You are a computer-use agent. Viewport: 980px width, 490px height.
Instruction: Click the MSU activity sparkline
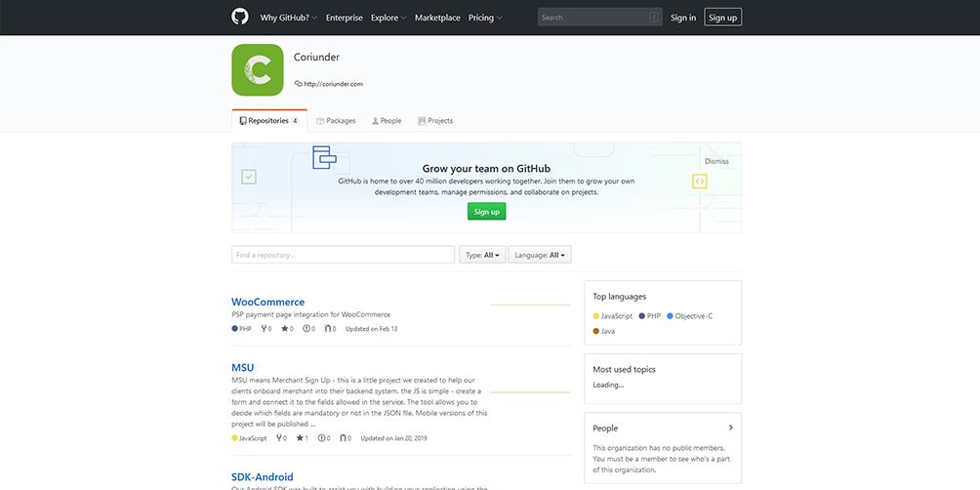pos(531,392)
